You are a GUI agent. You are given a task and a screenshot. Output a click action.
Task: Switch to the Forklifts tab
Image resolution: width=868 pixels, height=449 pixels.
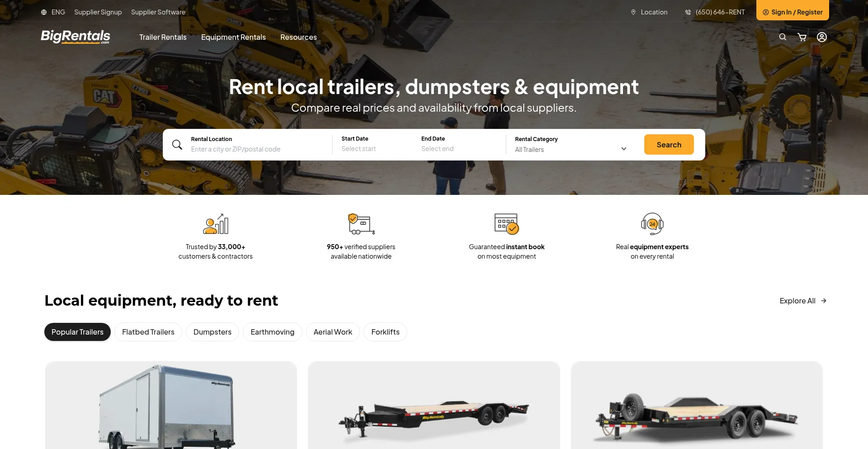[x=385, y=332]
